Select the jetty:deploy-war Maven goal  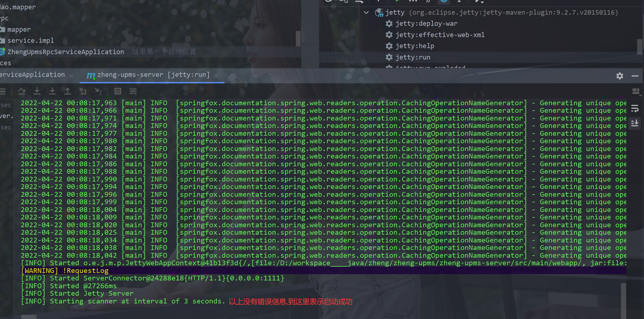click(426, 24)
